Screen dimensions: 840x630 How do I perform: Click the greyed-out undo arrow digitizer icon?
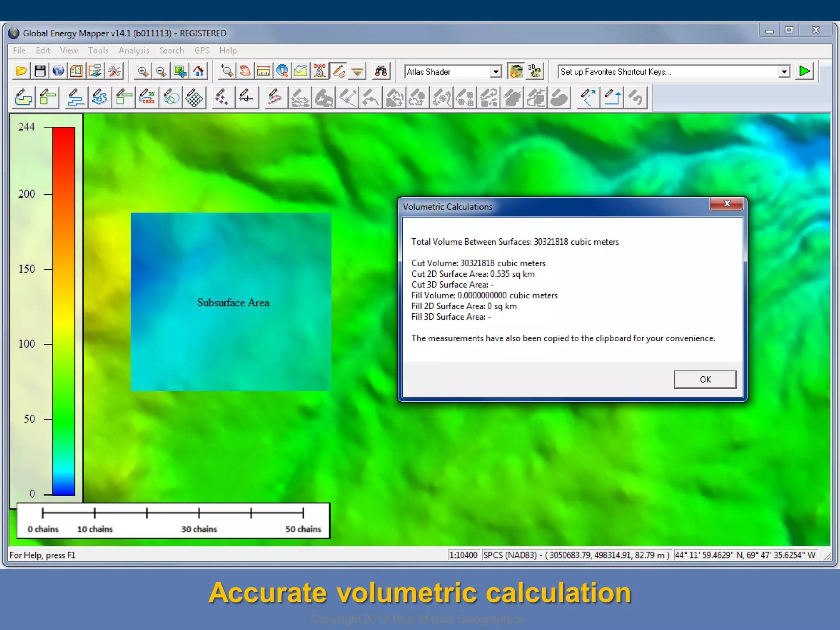click(636, 98)
